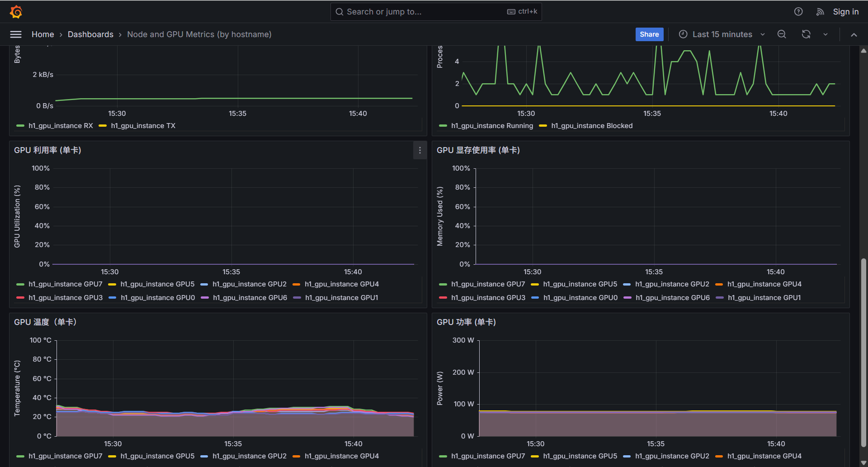
Task: Collapse the top toolbar with chevron
Action: tap(854, 35)
